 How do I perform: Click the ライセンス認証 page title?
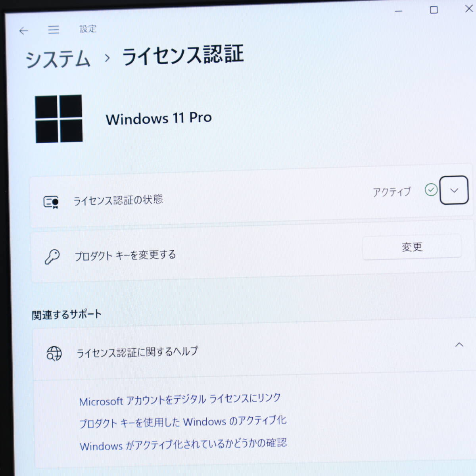pyautogui.click(x=183, y=55)
